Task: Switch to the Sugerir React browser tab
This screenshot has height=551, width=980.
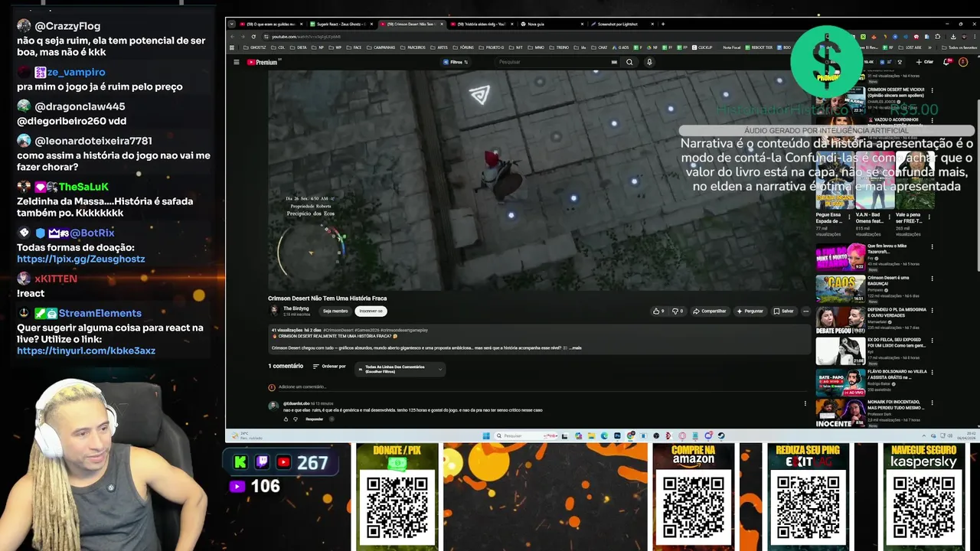Action: point(341,24)
